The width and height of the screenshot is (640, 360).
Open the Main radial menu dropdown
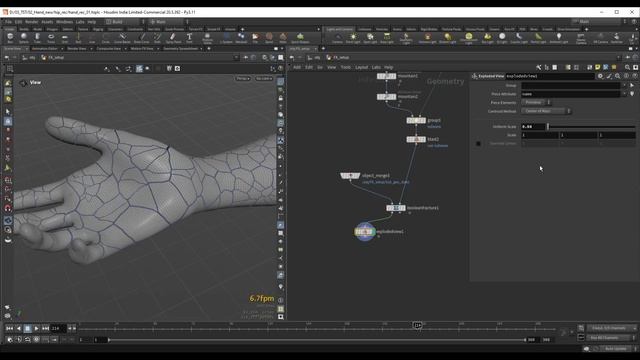click(x=168, y=22)
